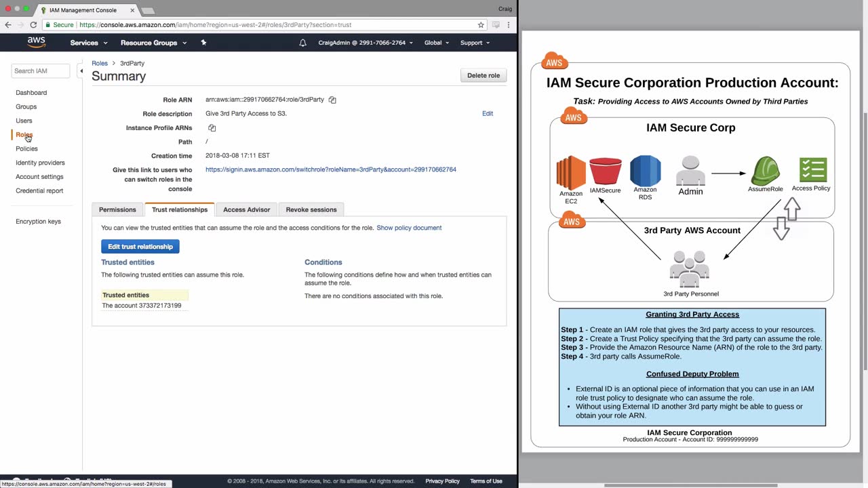Click the creation time '2018-03-08 17:11 EST'
This screenshot has width=868, height=488.
click(237, 156)
